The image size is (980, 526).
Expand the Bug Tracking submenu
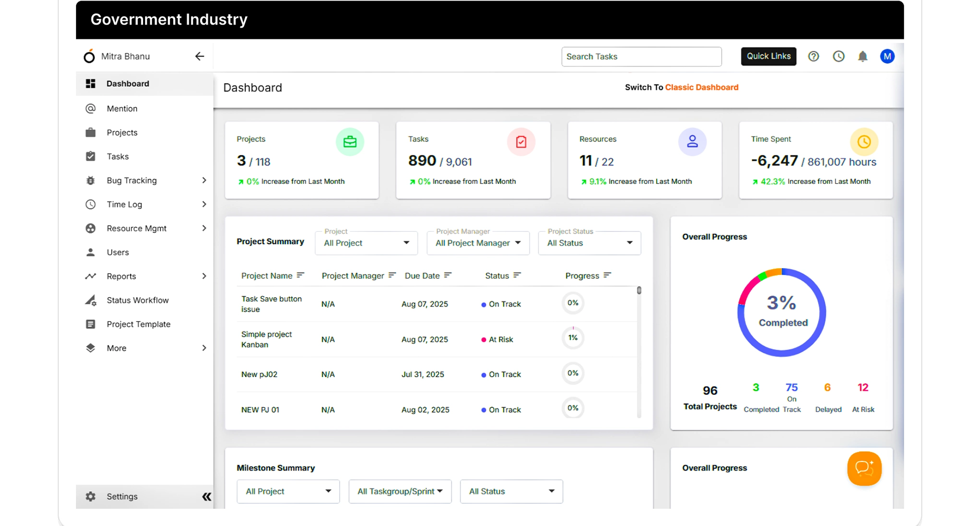(204, 180)
